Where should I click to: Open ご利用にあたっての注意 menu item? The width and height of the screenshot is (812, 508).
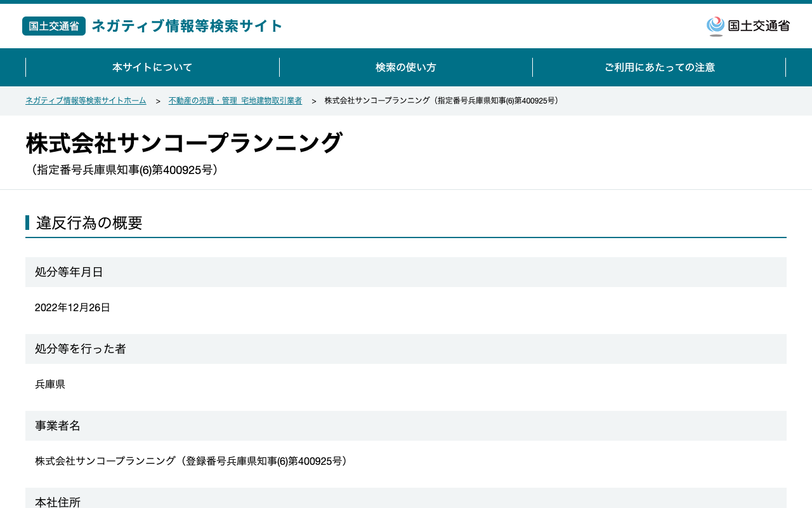(659, 67)
